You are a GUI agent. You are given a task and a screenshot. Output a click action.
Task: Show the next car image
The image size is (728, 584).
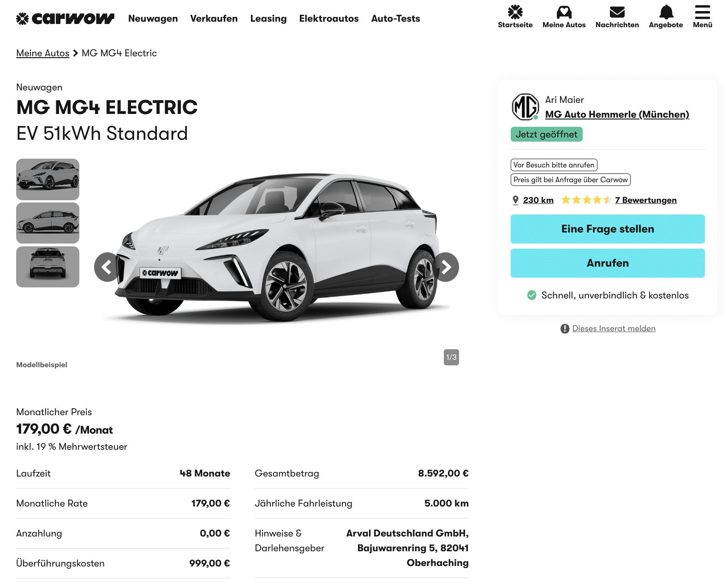click(x=446, y=267)
